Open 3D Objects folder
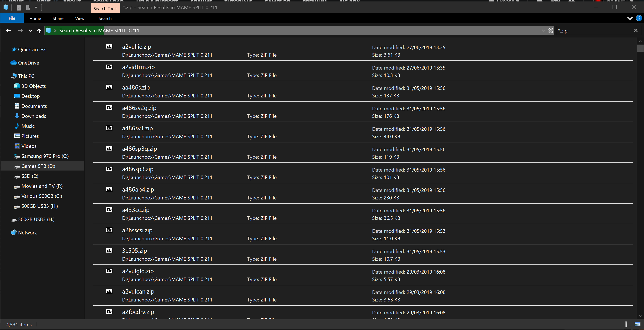Viewport: 644px width, 330px height. click(x=34, y=86)
